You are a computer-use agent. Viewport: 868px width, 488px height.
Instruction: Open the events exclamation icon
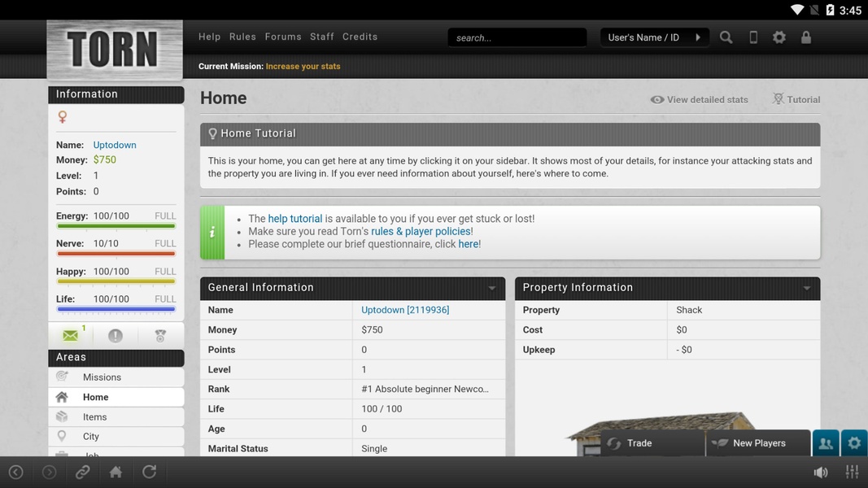(x=116, y=335)
